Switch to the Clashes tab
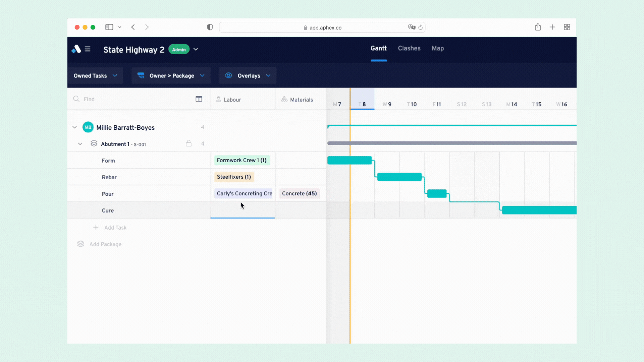This screenshot has width=644, height=362. click(x=409, y=48)
